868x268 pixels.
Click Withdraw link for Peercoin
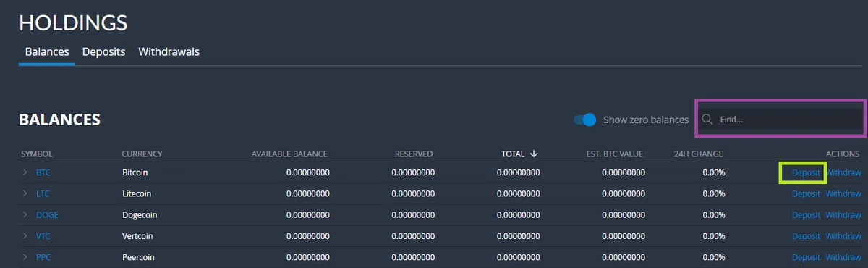click(843, 256)
